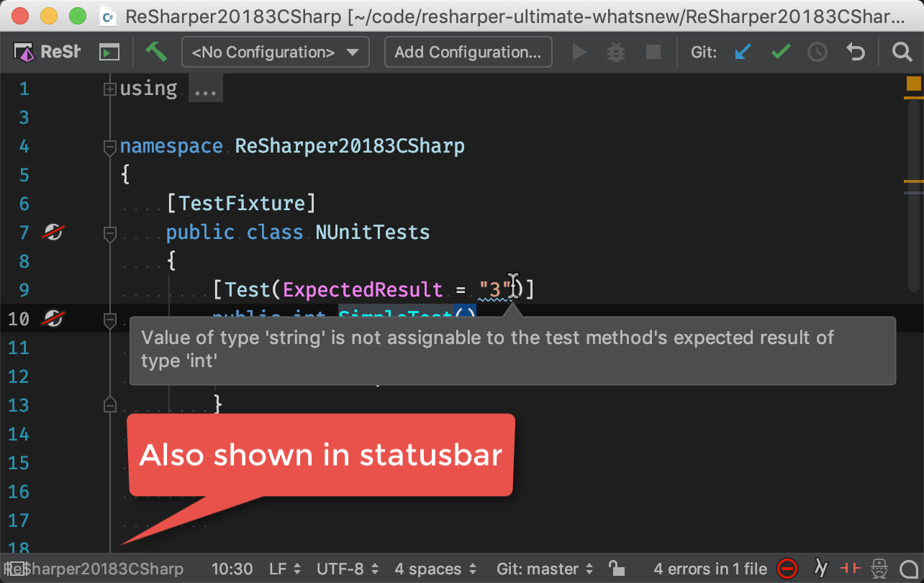
Task: Roll back changes with the undo arrow icon
Action: tap(854, 51)
